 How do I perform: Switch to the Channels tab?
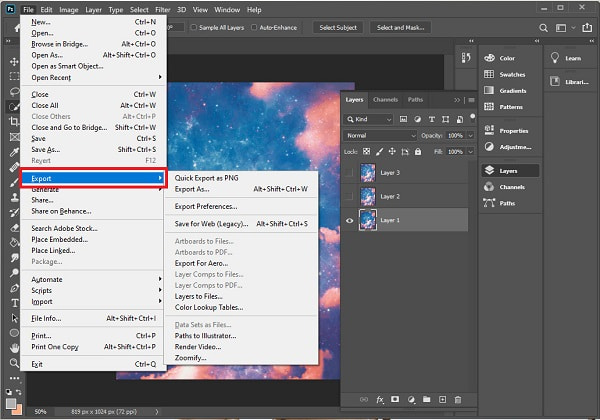(x=385, y=99)
